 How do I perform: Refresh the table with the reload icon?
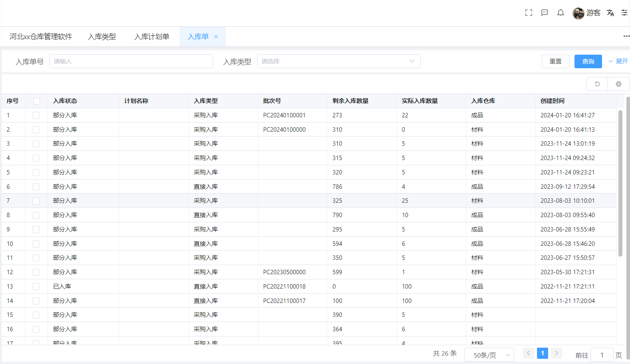pyautogui.click(x=597, y=84)
